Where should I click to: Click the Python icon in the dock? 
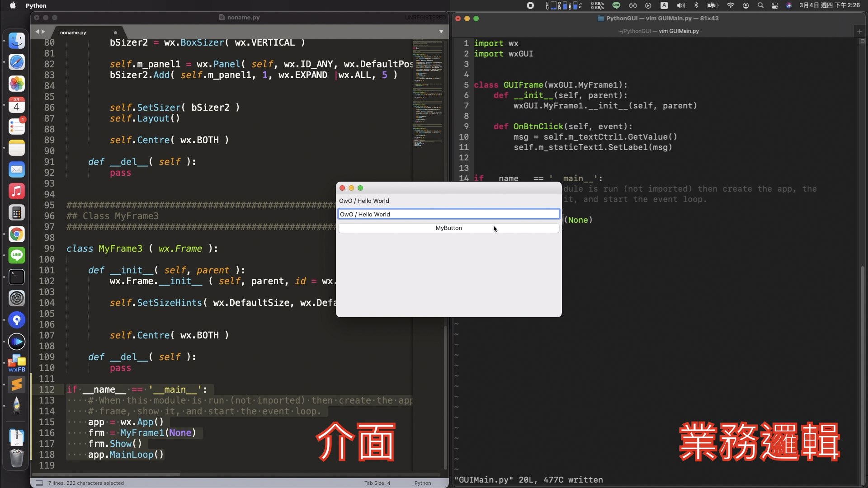16,406
